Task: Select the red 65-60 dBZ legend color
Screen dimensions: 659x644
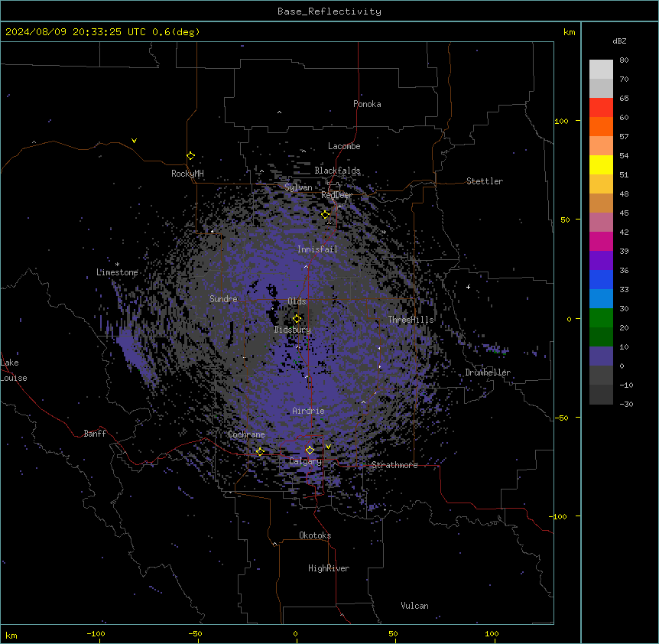Action: [601, 107]
